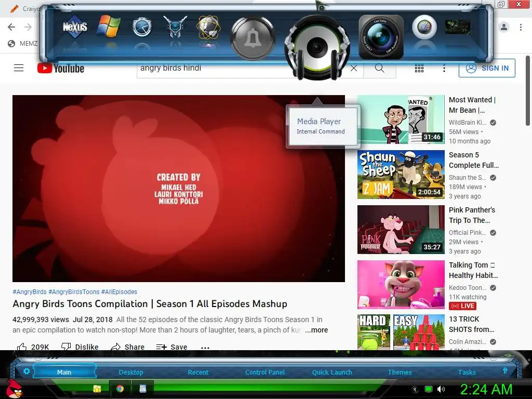Viewport: 532px width, 399px height.
Task: Open the Chrome profile avatar icon
Action: coord(504,27)
